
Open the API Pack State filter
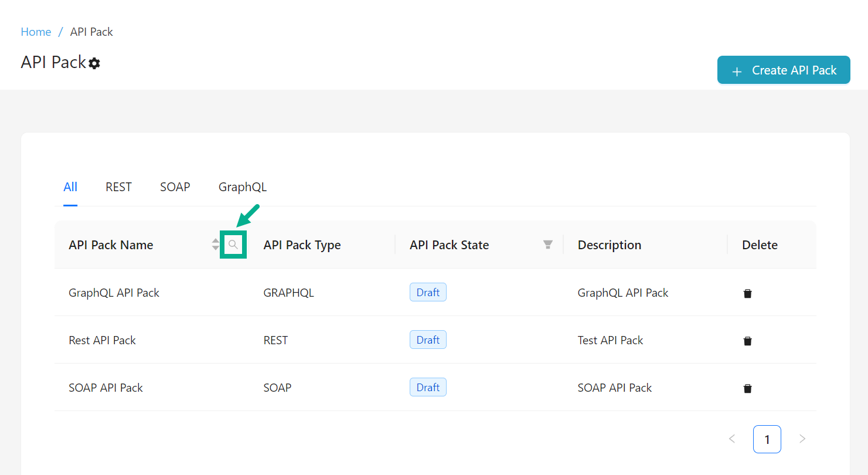[x=548, y=245]
